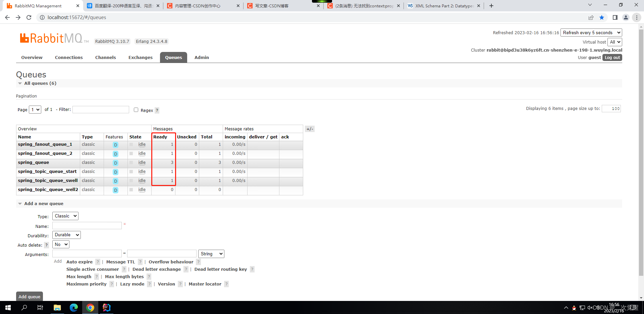Open the spring_fanout_queue_1 queue link
Viewport: 644px width, 314px height.
[x=45, y=144]
